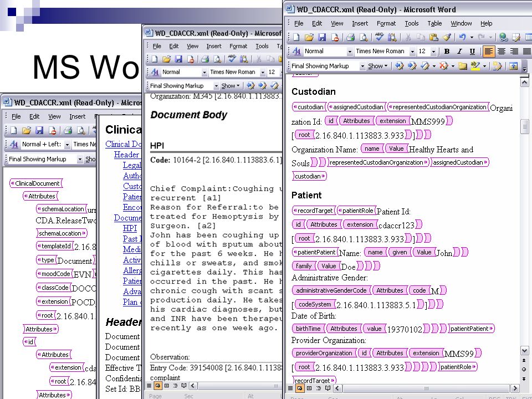Click the Tables and Borders icon in the front window
The height and width of the screenshot is (399, 532).
[x=516, y=37]
